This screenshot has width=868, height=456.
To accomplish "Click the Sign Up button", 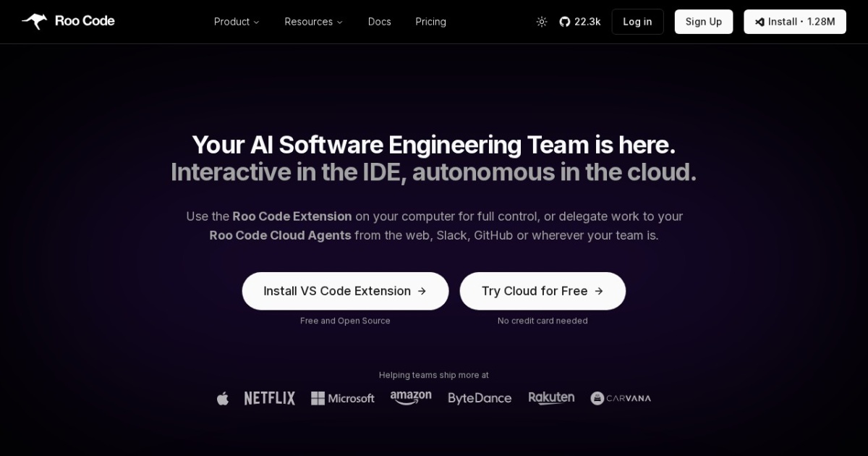I will 703,21.
